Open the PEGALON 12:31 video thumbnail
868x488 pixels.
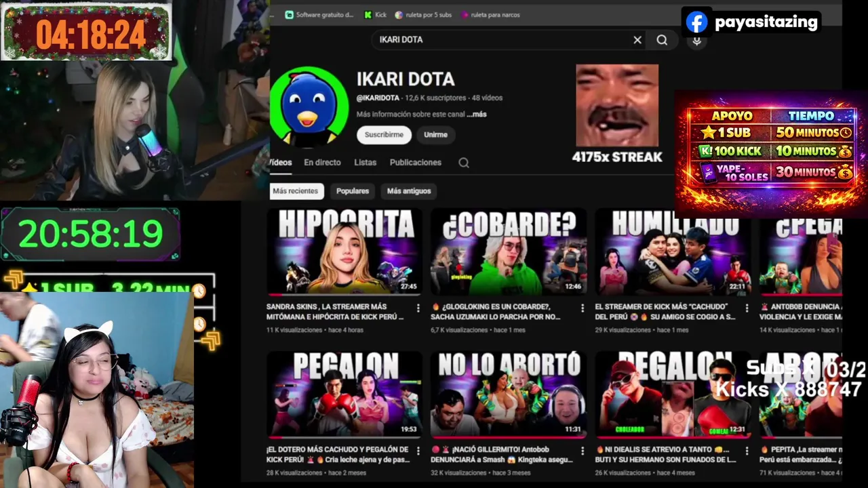[672, 394]
